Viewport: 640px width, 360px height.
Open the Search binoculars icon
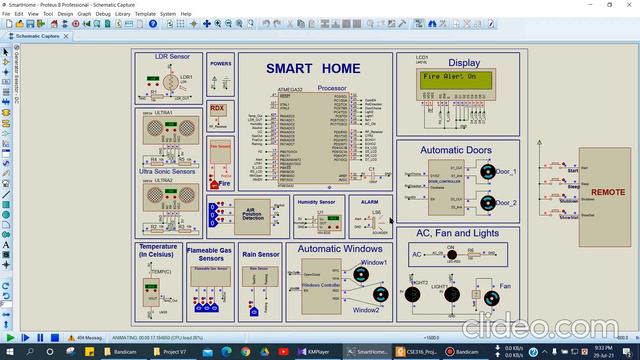point(432,24)
